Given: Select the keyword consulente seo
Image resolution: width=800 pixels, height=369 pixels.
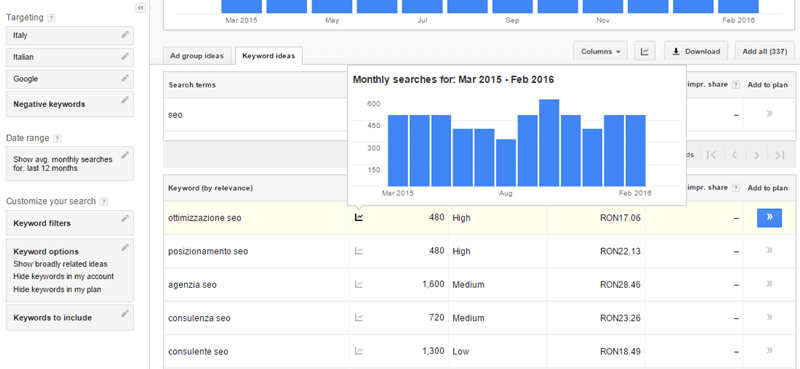Looking at the screenshot, I should coord(198,352).
